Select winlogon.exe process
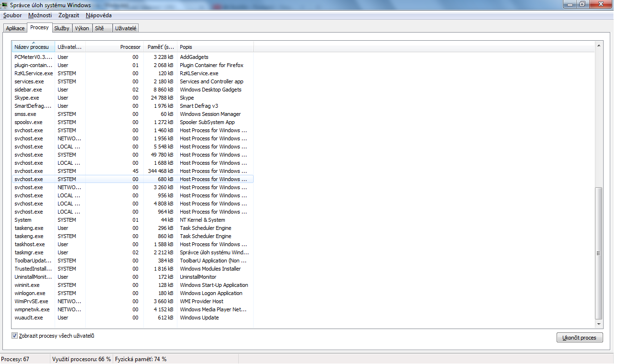This screenshot has width=629, height=364. [132, 293]
